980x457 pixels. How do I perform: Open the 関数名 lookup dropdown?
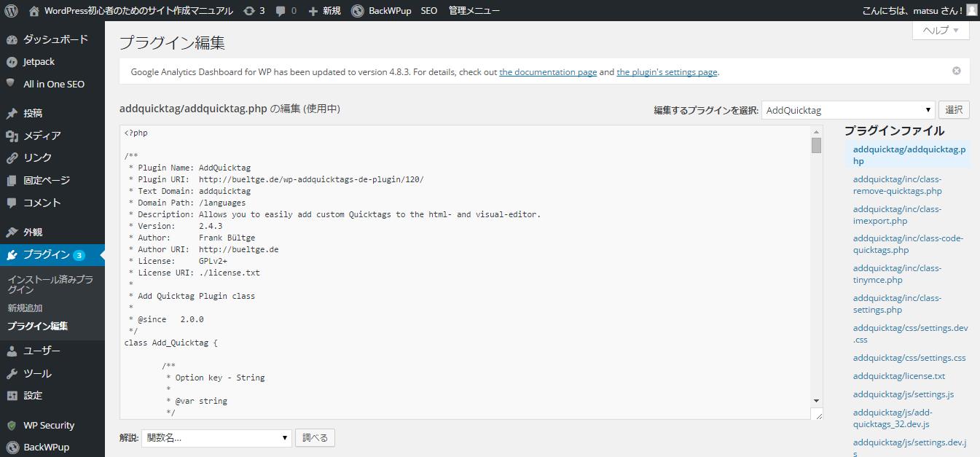pyautogui.click(x=216, y=438)
